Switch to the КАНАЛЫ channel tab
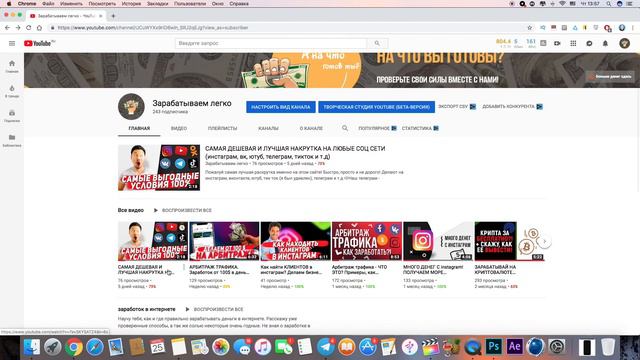 pyautogui.click(x=268, y=128)
